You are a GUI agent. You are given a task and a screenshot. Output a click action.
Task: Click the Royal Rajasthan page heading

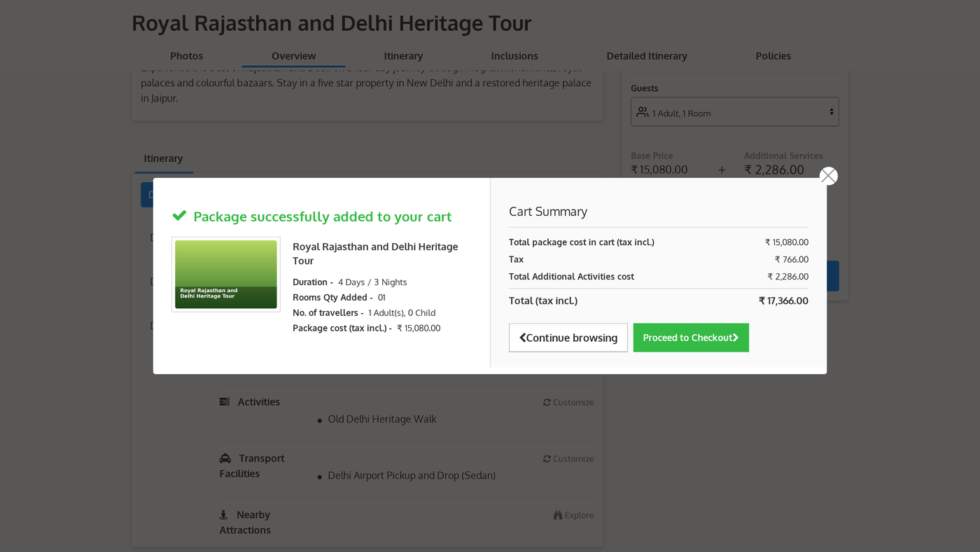pyautogui.click(x=332, y=23)
